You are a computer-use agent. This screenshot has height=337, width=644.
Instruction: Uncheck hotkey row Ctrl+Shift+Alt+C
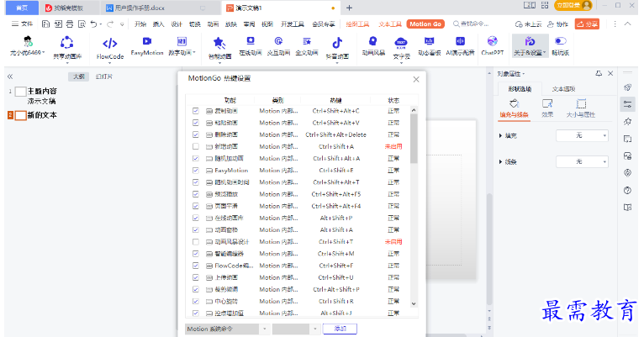point(196,111)
